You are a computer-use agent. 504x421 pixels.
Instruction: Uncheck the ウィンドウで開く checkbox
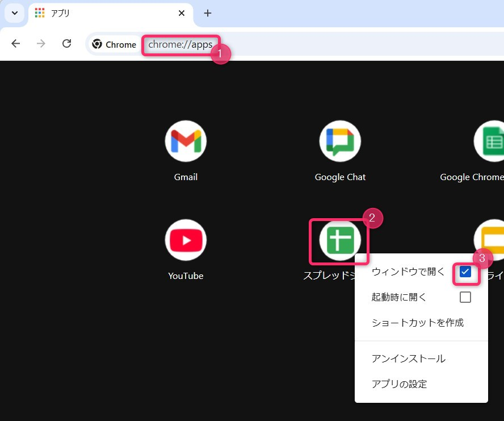click(465, 272)
